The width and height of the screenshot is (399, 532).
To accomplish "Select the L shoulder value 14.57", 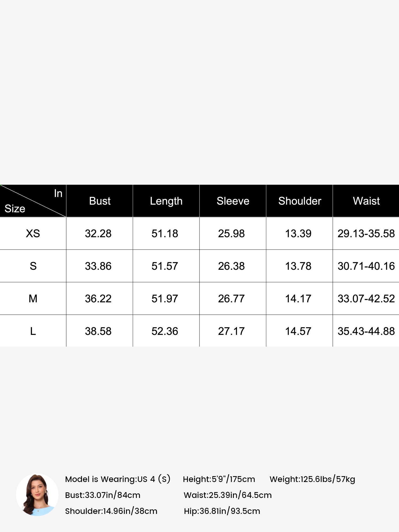I will point(298,331).
